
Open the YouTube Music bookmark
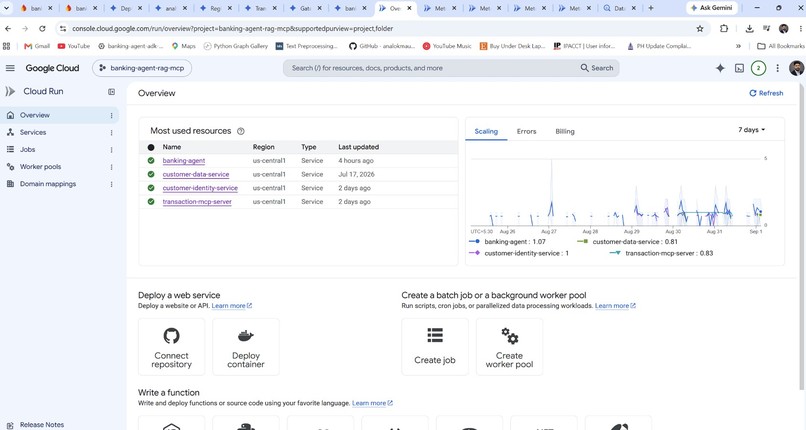(x=447, y=46)
